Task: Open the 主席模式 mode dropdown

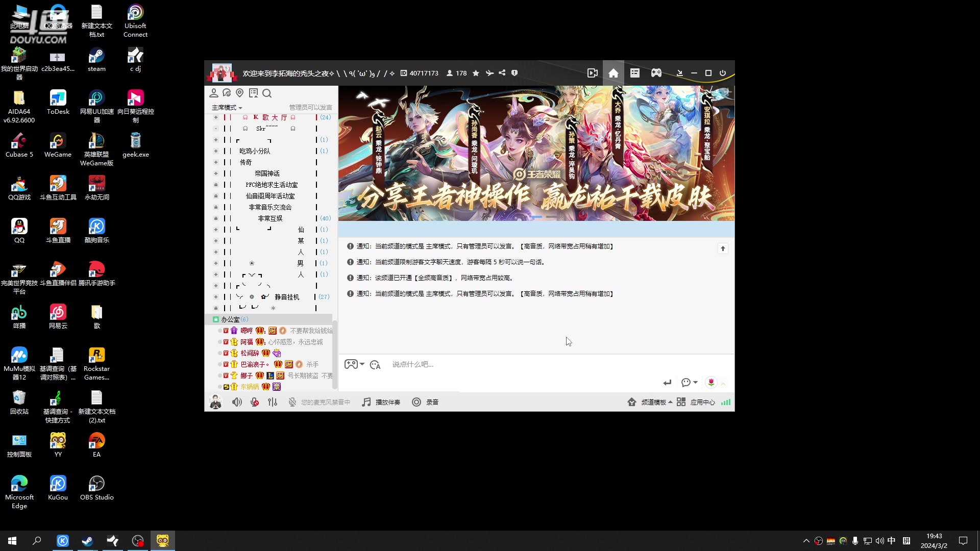Action: (x=226, y=108)
